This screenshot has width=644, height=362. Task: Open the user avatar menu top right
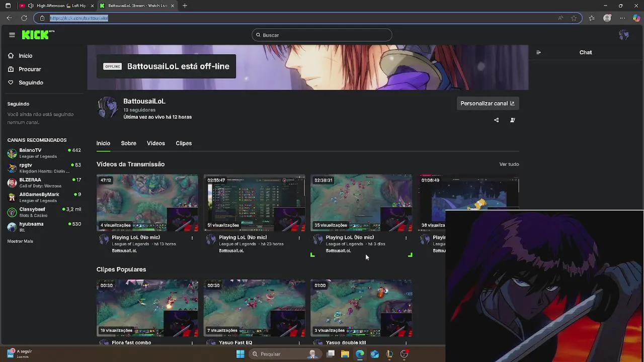pyautogui.click(x=624, y=35)
